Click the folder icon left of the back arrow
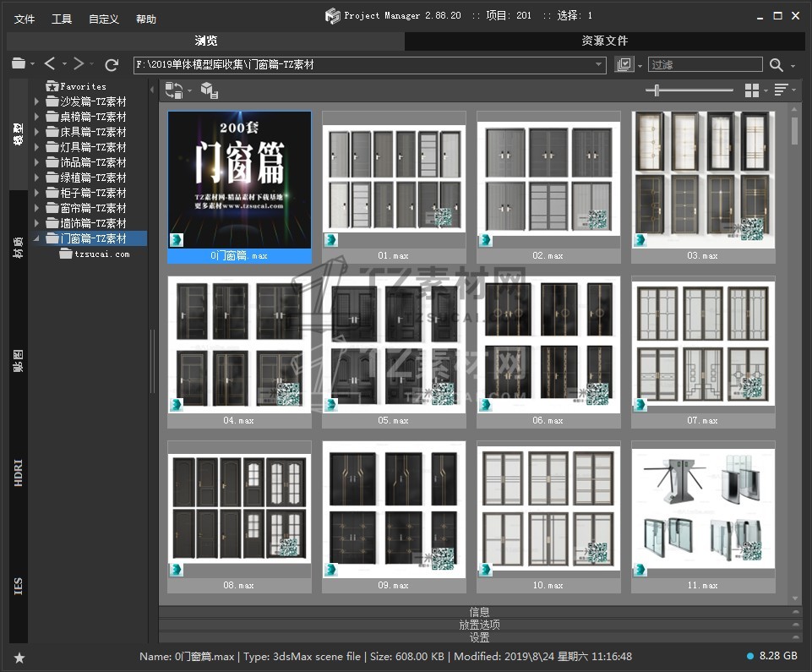This screenshot has height=672, width=812. pos(19,64)
